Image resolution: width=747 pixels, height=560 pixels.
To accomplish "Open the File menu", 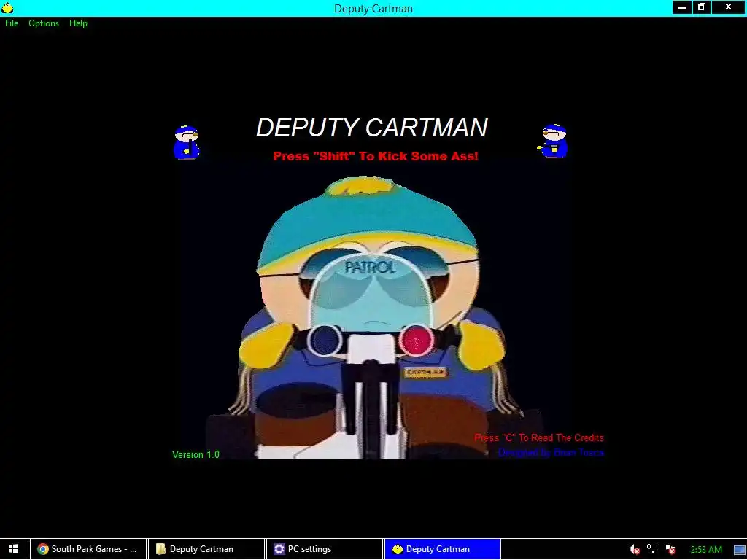I will click(x=12, y=23).
